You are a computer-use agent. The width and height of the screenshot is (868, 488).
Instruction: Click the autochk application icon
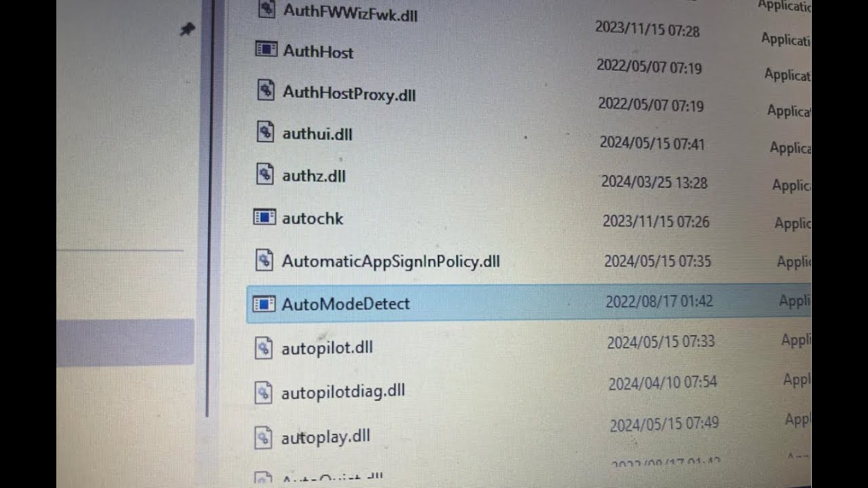[264, 217]
